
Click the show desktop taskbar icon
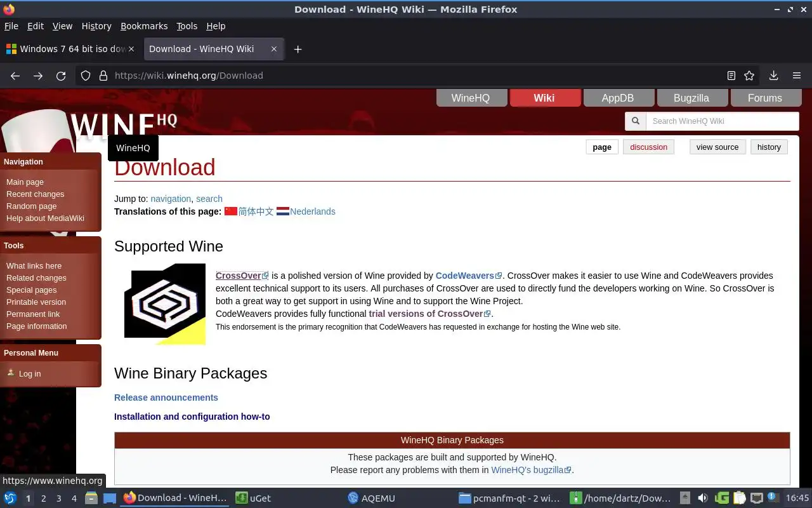pos(110,498)
